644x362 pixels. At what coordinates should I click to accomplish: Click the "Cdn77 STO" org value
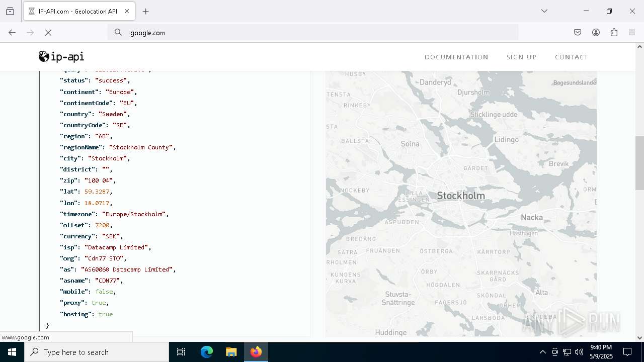(104, 258)
